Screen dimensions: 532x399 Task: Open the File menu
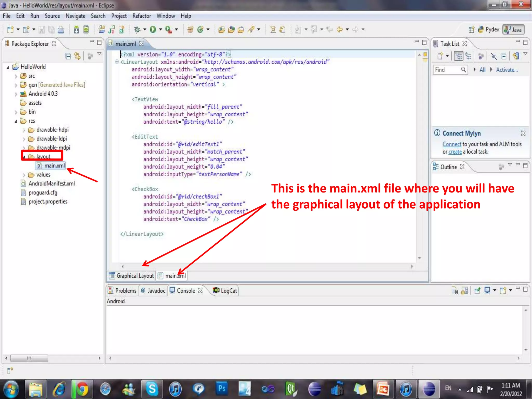coord(7,16)
